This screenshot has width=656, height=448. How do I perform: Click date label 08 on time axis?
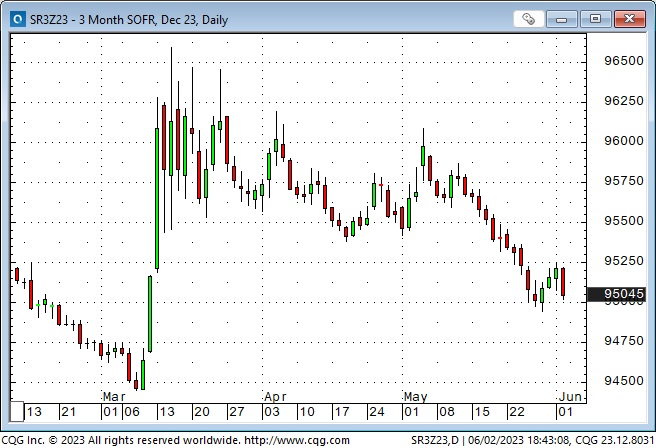(x=447, y=412)
